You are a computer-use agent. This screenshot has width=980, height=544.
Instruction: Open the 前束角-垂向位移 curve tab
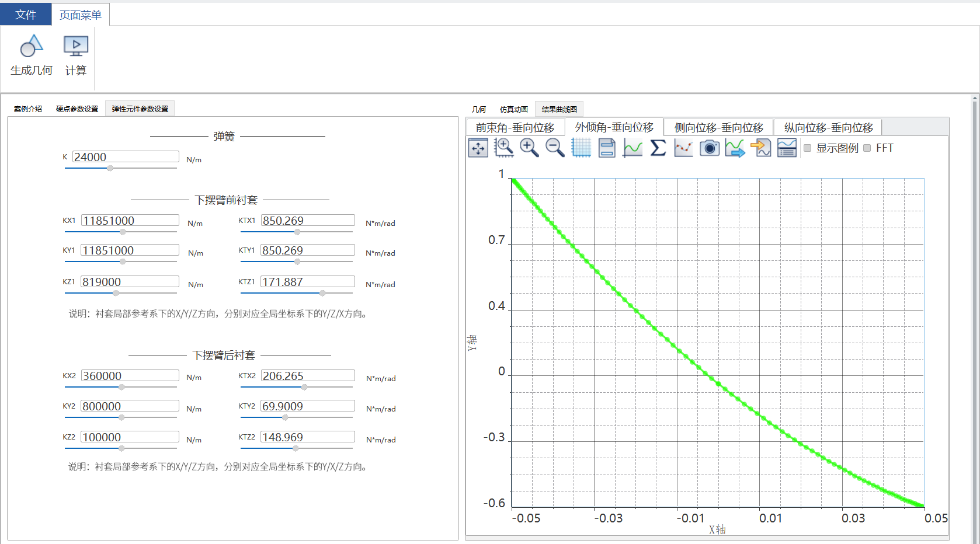pyautogui.click(x=515, y=127)
